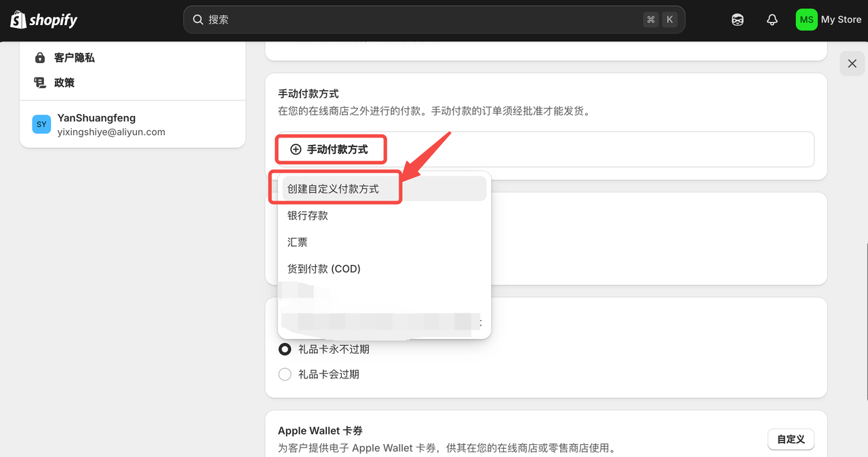Close settings with the X button

click(x=852, y=64)
